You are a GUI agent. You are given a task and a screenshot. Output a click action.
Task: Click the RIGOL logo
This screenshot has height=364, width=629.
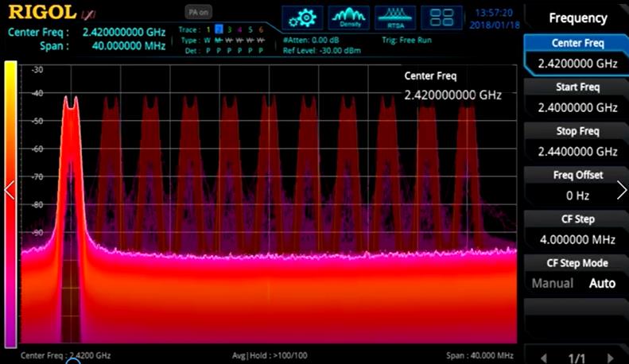41,12
